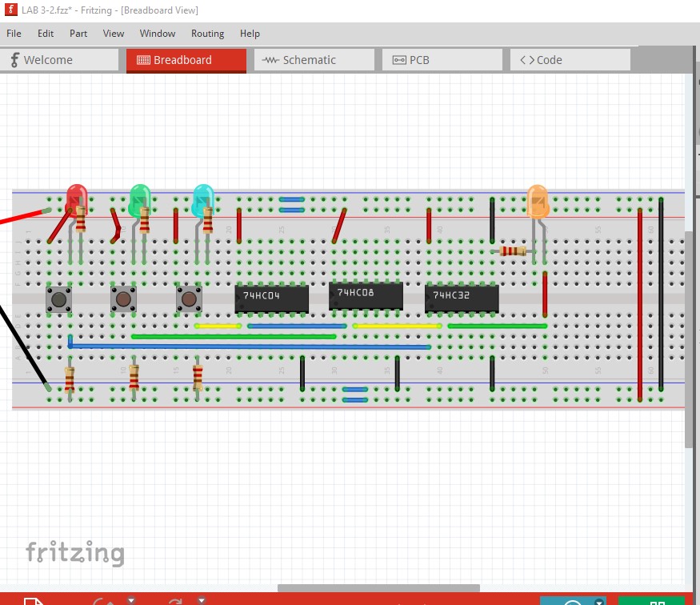Open the Help menu
The image size is (700, 605).
point(250,34)
